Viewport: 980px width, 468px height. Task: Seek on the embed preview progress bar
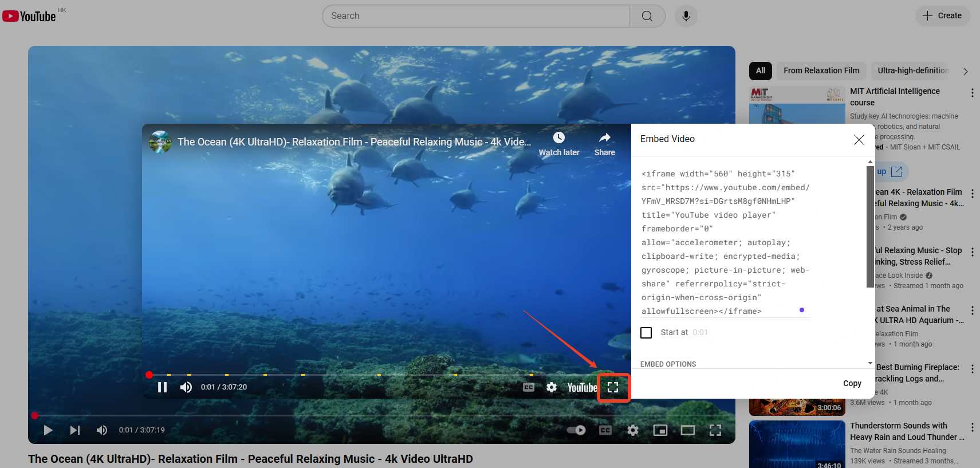coord(386,375)
